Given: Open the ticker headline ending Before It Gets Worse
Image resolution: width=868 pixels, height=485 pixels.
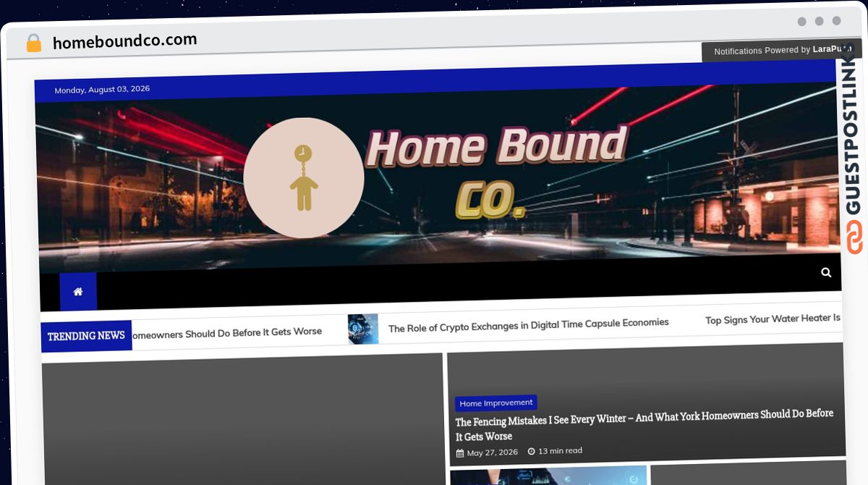Looking at the screenshot, I should tap(227, 332).
